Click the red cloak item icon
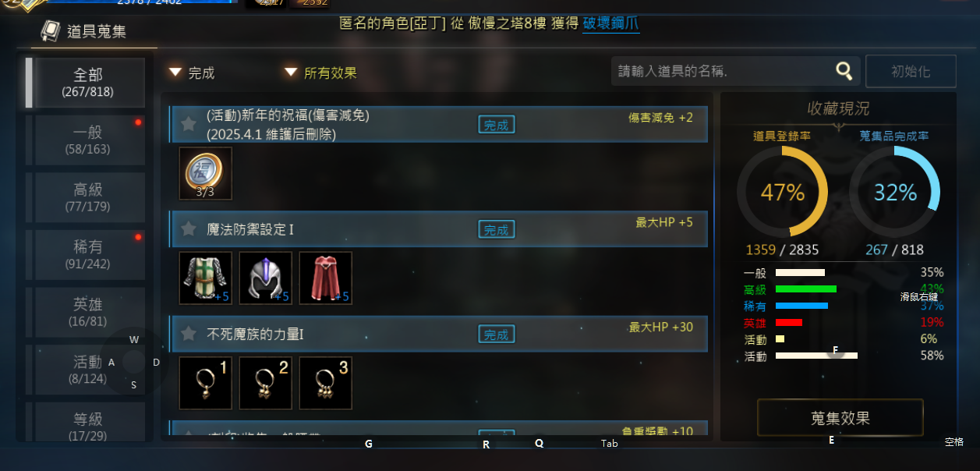This screenshot has width=980, height=471. tap(325, 278)
